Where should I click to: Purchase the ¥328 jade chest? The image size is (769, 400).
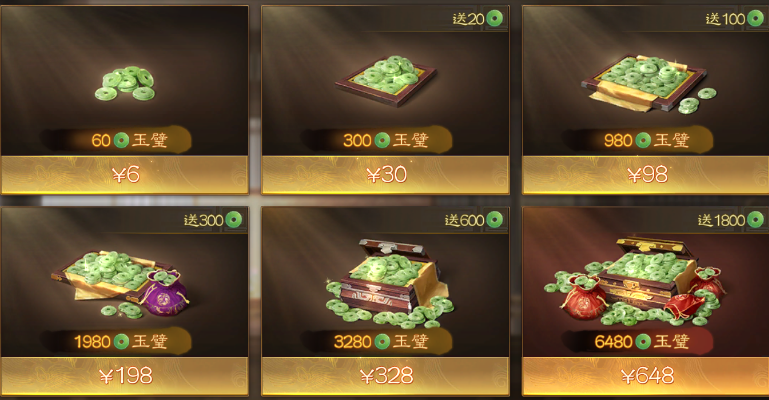click(385, 376)
